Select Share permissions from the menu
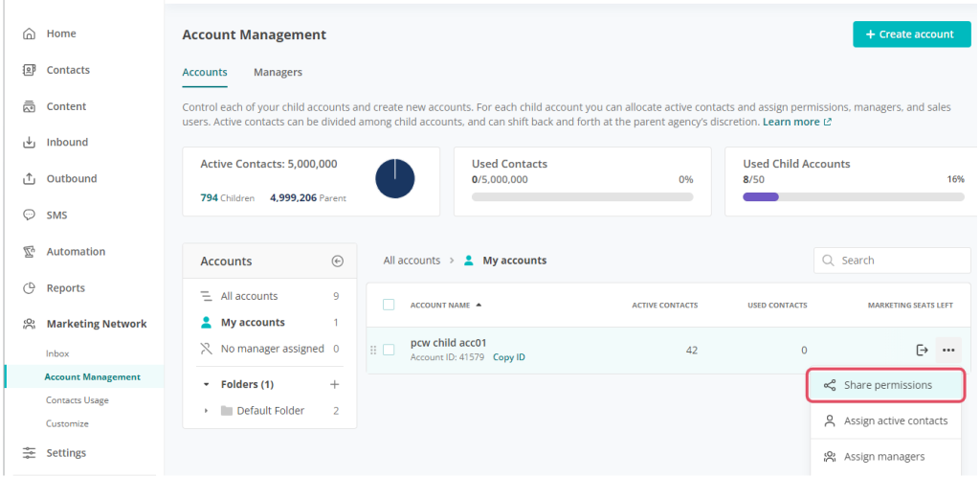This screenshot has width=980, height=477. 887,385
